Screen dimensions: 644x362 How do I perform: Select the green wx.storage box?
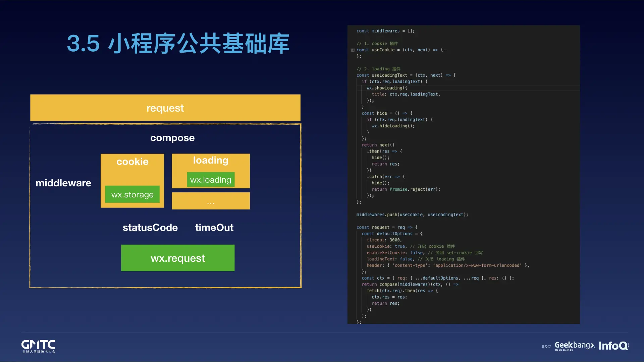132,194
